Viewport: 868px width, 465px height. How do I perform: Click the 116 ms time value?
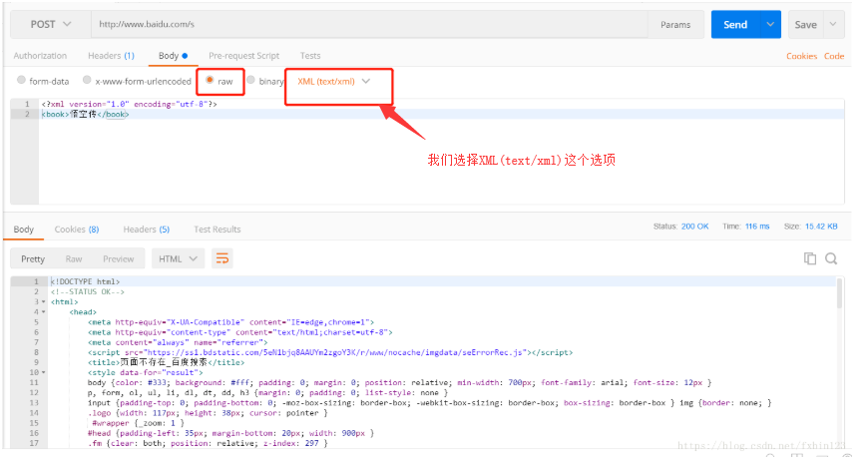(x=756, y=227)
